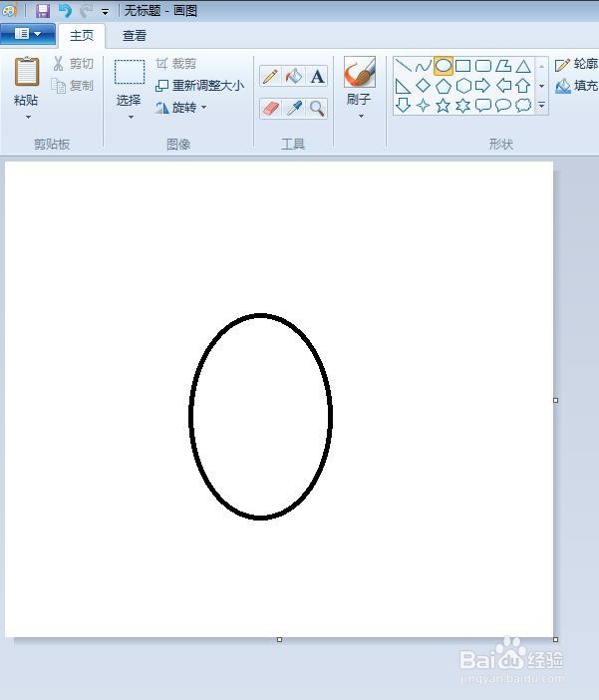Select the Rounded rectangular callout shape
The image size is (599, 700).
click(483, 106)
